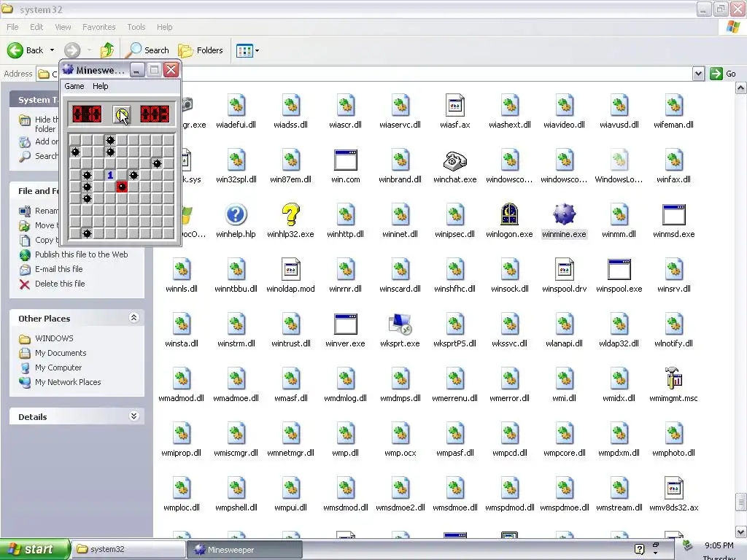Click the red exploded mine cell

pyautogui.click(x=122, y=187)
